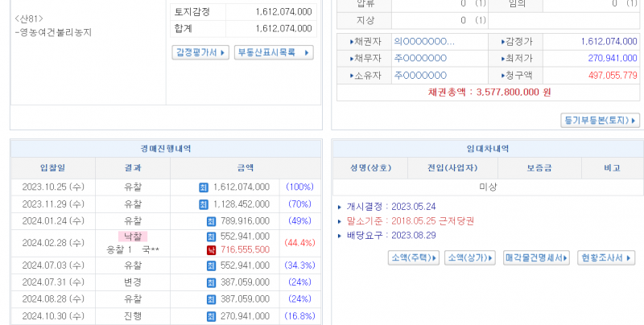This screenshot has height=325, width=644.
Task: Click the 최 icon in the 2024.07.31 row
Action: coord(212,282)
